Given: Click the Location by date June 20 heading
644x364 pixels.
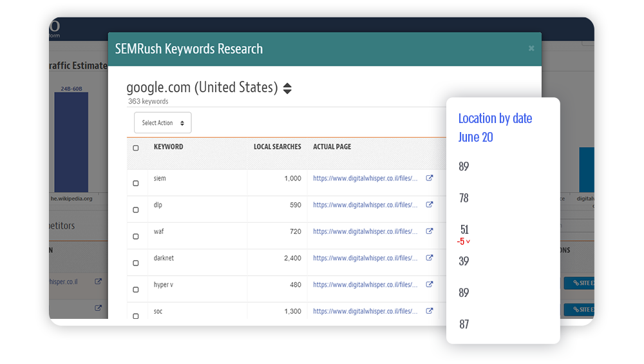Looking at the screenshot, I should pyautogui.click(x=495, y=128).
